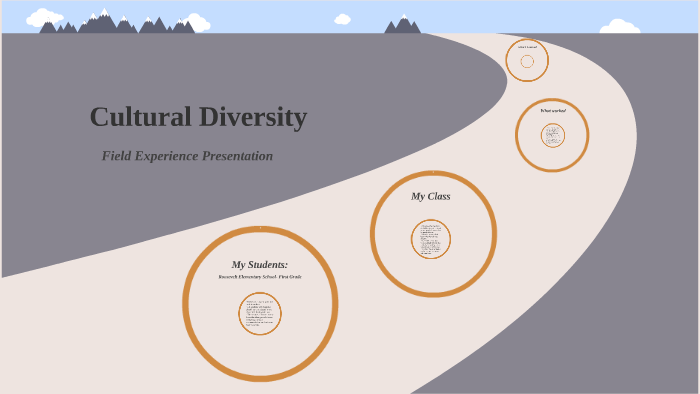Zoom into the small subtopic circle under My Class
This screenshot has height=394, width=700.
(431, 239)
